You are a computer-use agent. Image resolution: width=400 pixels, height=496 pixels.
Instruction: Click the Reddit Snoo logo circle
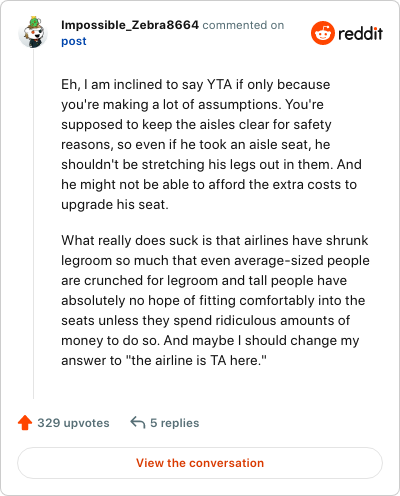(x=323, y=33)
